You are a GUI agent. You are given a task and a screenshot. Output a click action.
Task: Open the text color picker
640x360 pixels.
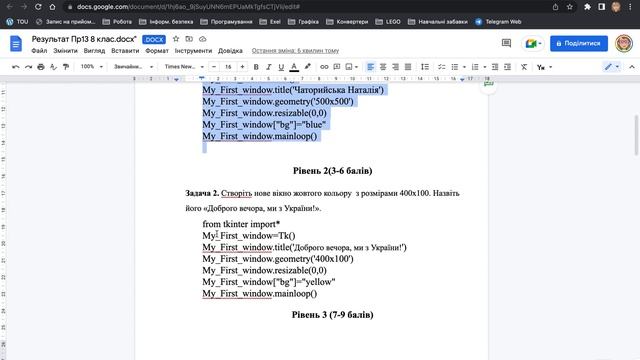coord(294,67)
